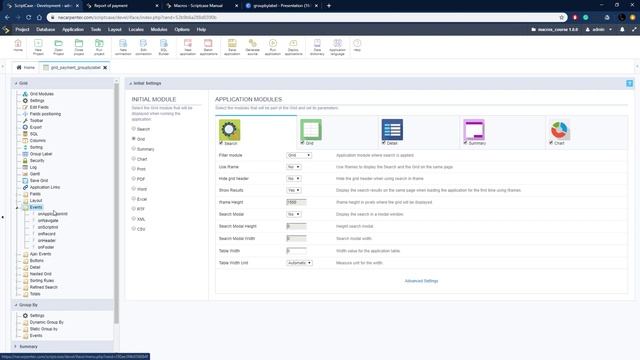Uncheck the Summary application module checkbox
Screen dimensions: 640x360
click(x=465, y=143)
